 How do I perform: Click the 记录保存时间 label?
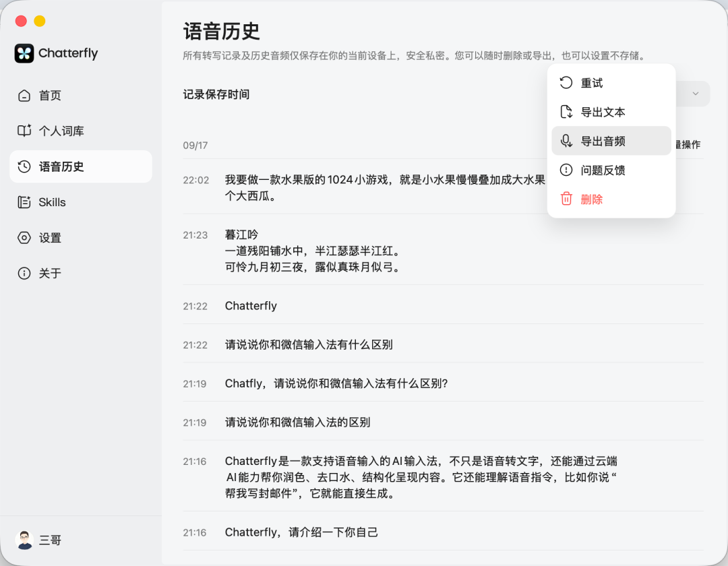click(x=216, y=94)
